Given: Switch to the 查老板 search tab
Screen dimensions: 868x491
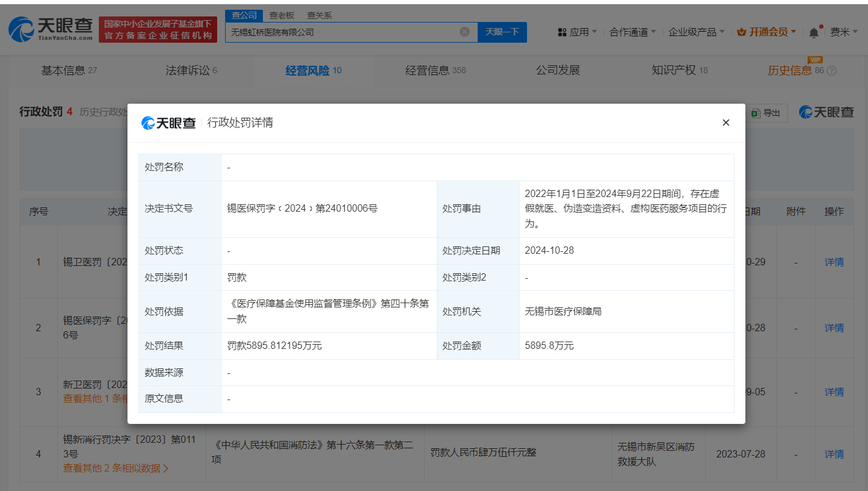Looking at the screenshot, I should click(282, 16).
